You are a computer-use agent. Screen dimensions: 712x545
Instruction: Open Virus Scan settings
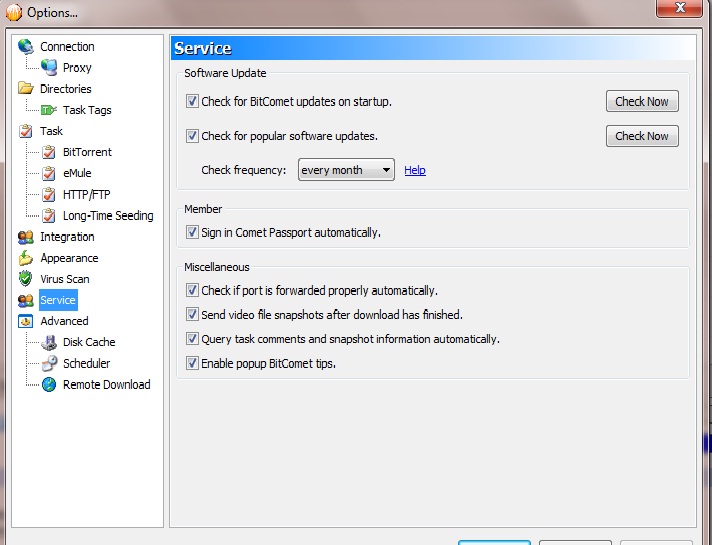(x=64, y=279)
